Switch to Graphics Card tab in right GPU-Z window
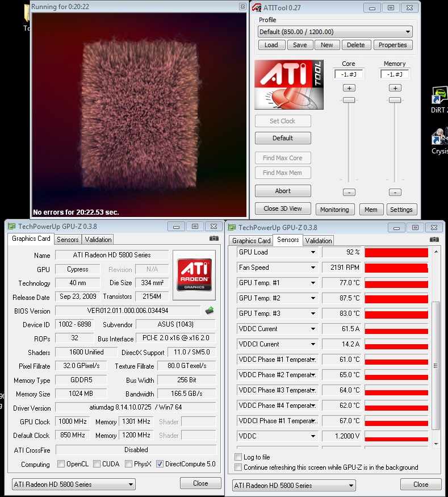Image resolution: width=448 pixels, height=497 pixels. point(251,241)
